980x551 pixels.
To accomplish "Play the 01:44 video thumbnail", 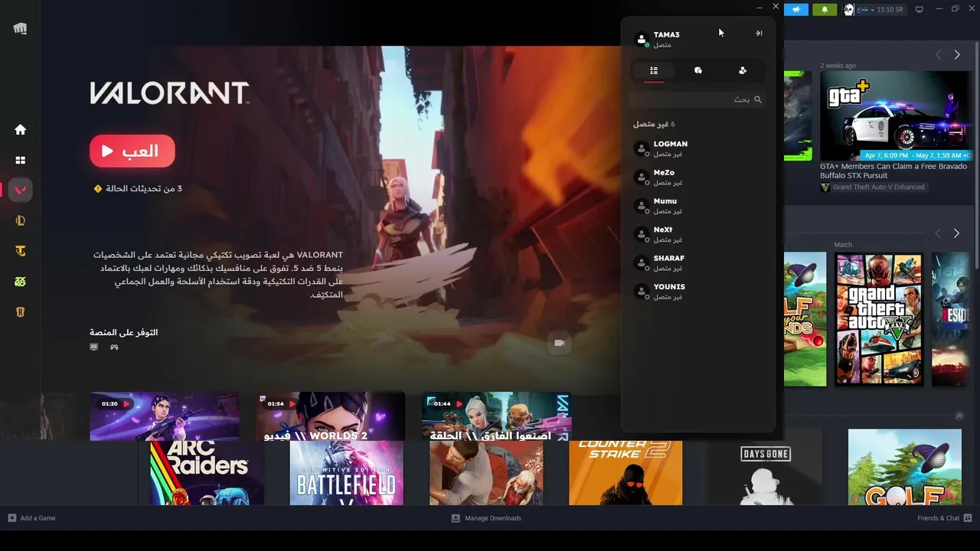I will click(497, 416).
